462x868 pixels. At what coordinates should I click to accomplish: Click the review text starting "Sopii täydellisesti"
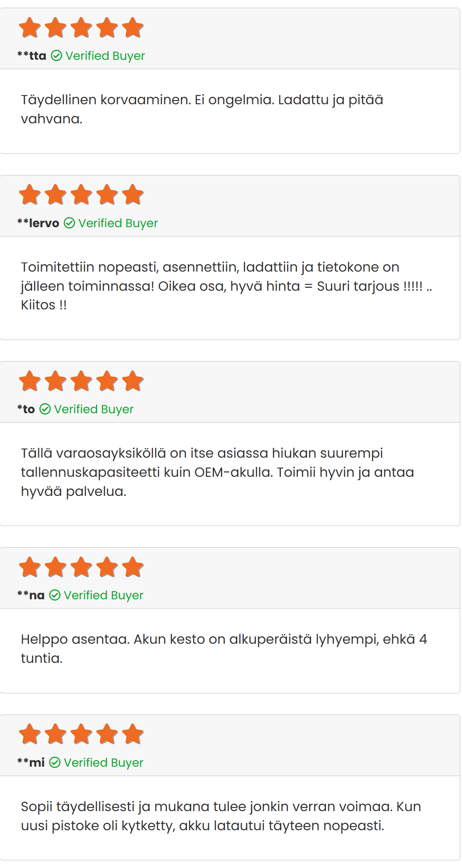(221, 816)
